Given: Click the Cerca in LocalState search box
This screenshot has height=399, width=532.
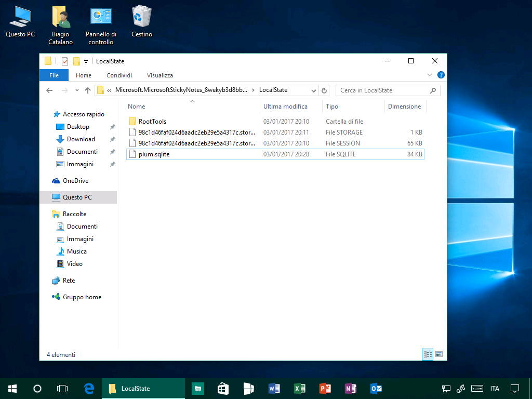Looking at the screenshot, I should tap(382, 90).
